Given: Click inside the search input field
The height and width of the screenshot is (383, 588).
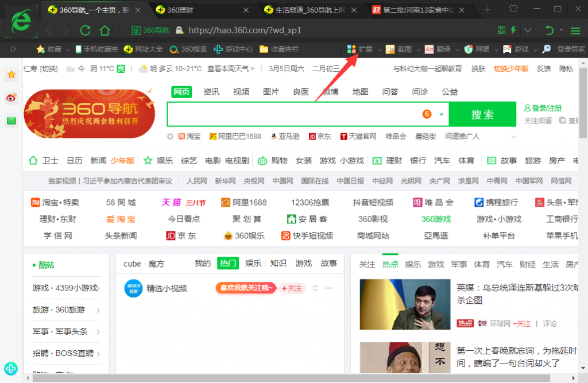Looking at the screenshot, I should (295, 114).
